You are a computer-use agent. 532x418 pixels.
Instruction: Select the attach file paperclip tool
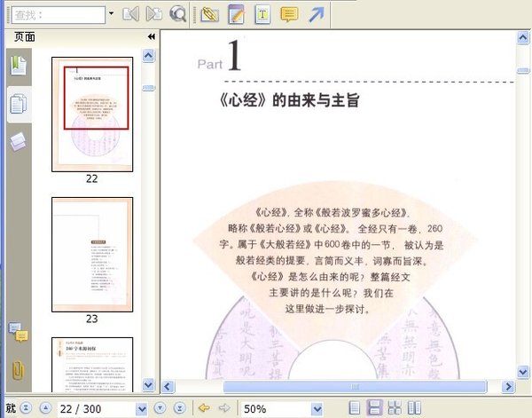[x=209, y=14]
